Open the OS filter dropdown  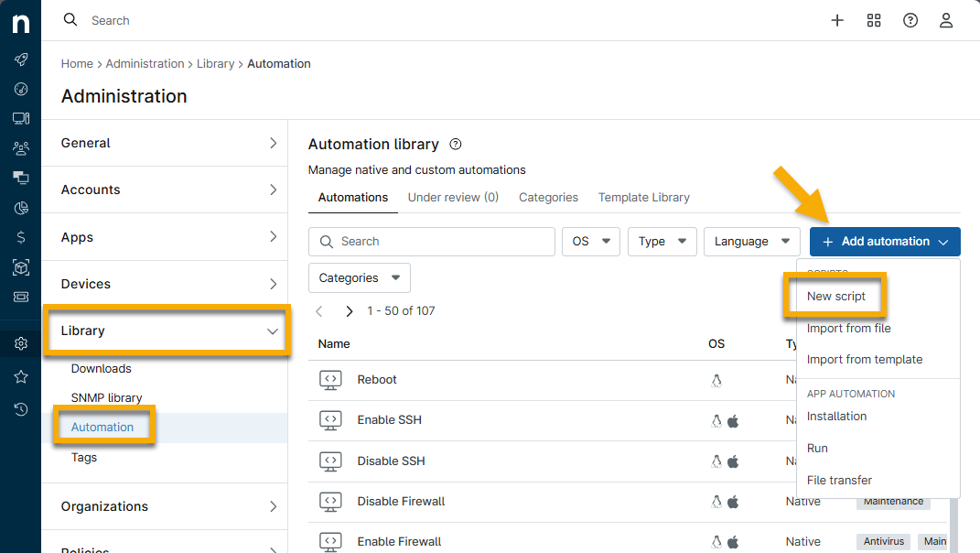[591, 242]
